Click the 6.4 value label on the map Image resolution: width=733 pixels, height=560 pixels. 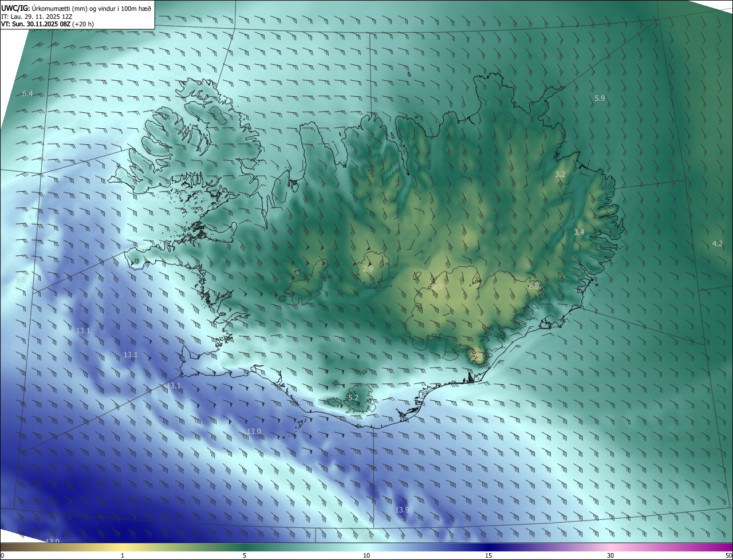tap(27, 93)
